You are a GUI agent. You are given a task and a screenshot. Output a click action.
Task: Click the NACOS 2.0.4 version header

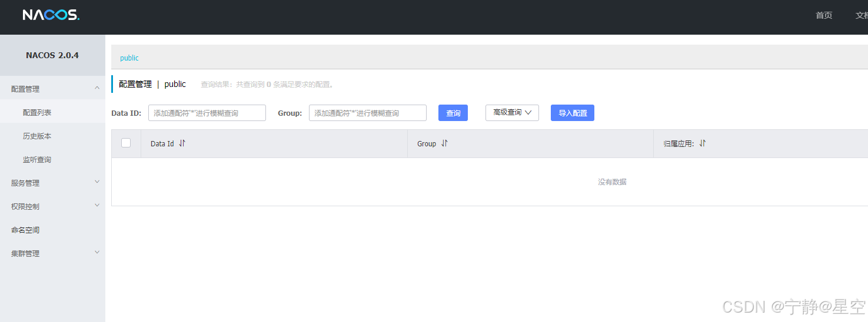(52, 55)
